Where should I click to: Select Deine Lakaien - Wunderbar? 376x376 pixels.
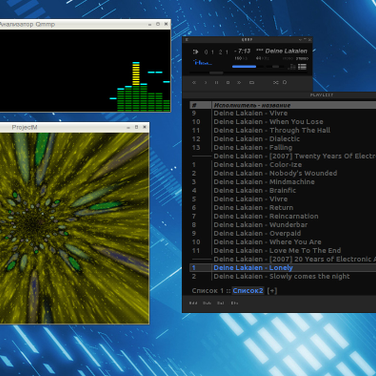click(x=283, y=225)
